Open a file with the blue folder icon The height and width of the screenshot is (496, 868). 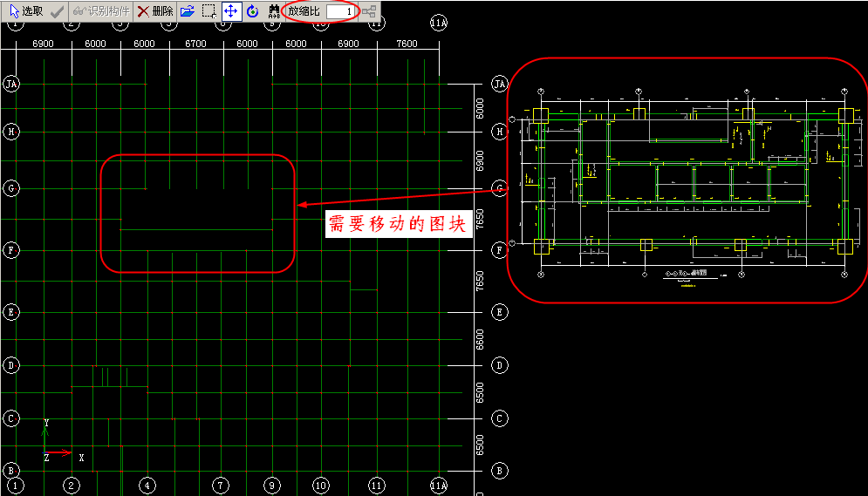(187, 11)
